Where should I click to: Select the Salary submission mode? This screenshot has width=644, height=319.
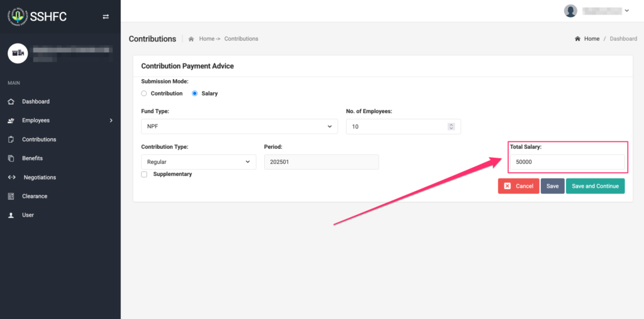[x=194, y=94]
